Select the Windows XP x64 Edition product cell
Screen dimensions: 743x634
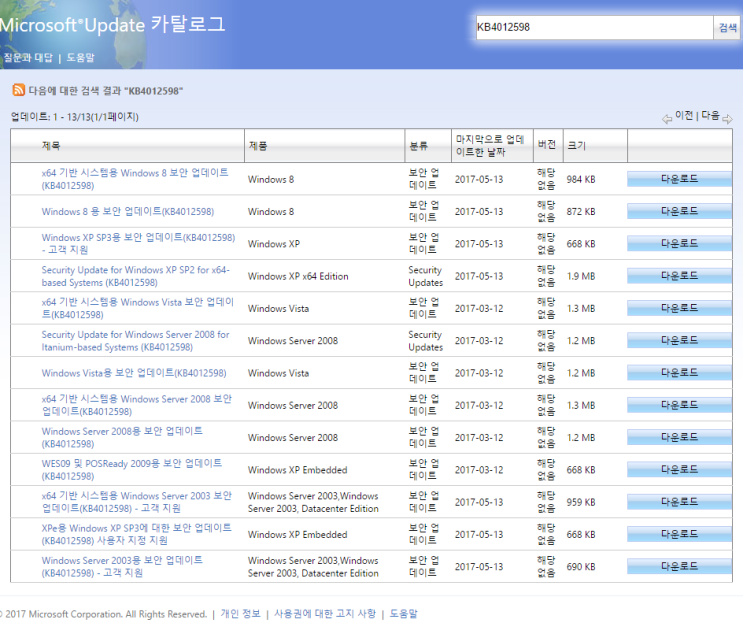coord(298,276)
